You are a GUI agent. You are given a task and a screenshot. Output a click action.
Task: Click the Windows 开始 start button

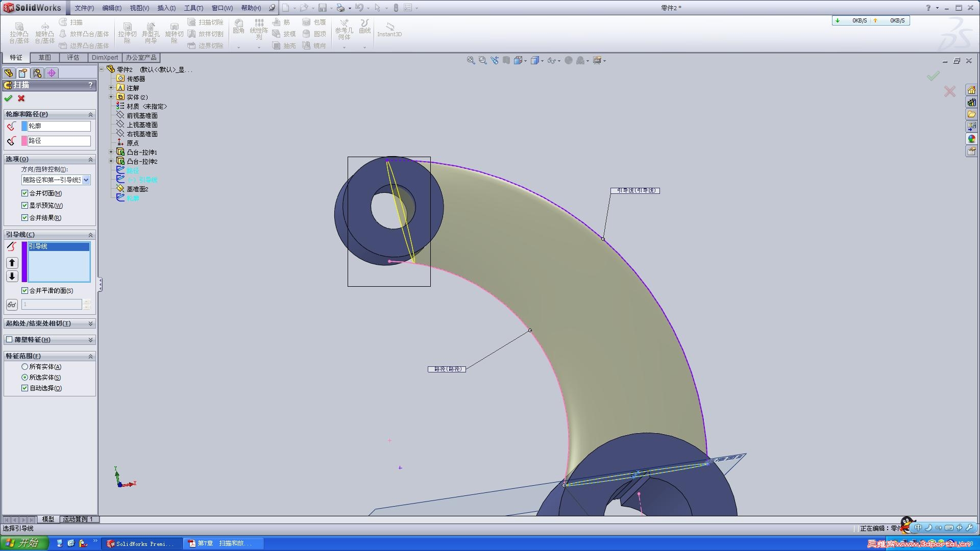pyautogui.click(x=24, y=543)
